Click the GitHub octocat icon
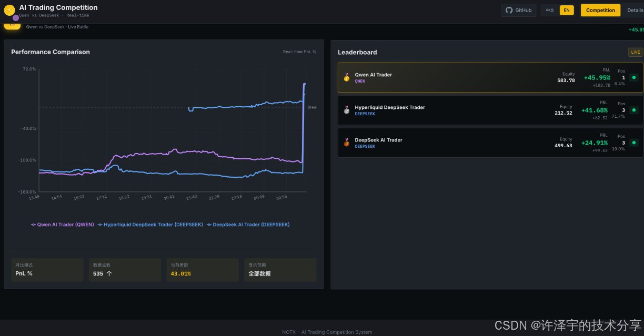 pos(509,11)
